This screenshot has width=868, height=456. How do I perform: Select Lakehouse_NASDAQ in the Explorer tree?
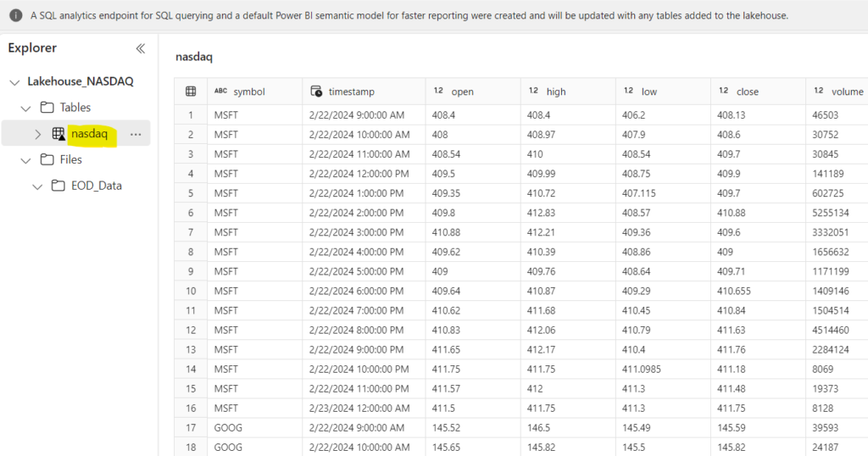(x=81, y=81)
